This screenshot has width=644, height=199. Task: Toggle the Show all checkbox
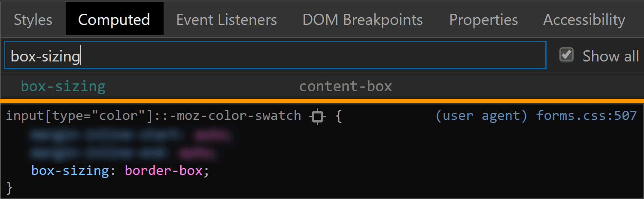tap(567, 55)
